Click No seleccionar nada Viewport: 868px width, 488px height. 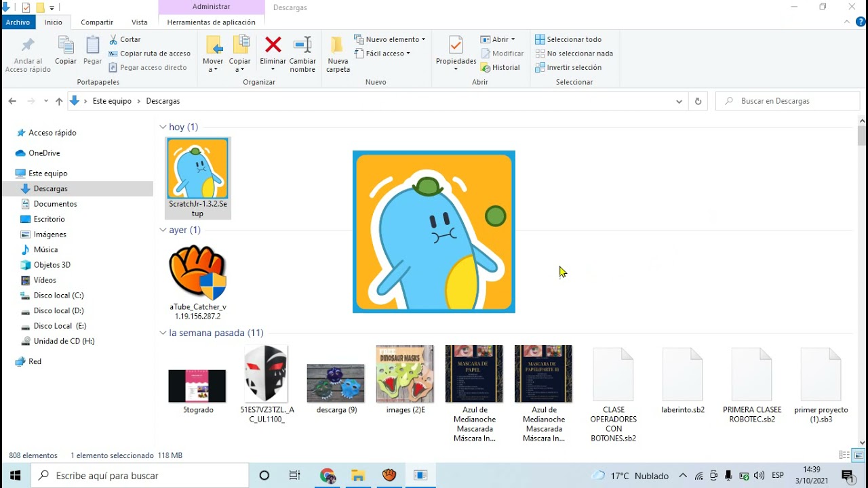pos(573,54)
